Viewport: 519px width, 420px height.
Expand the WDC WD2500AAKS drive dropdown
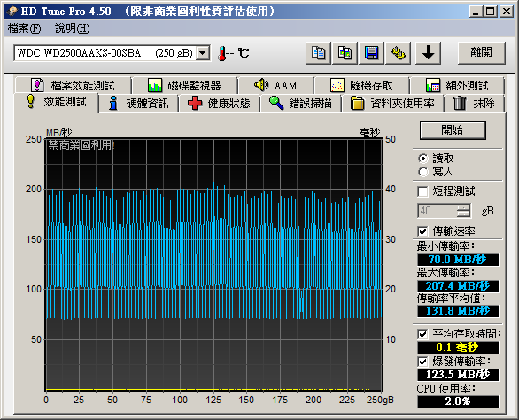203,53
